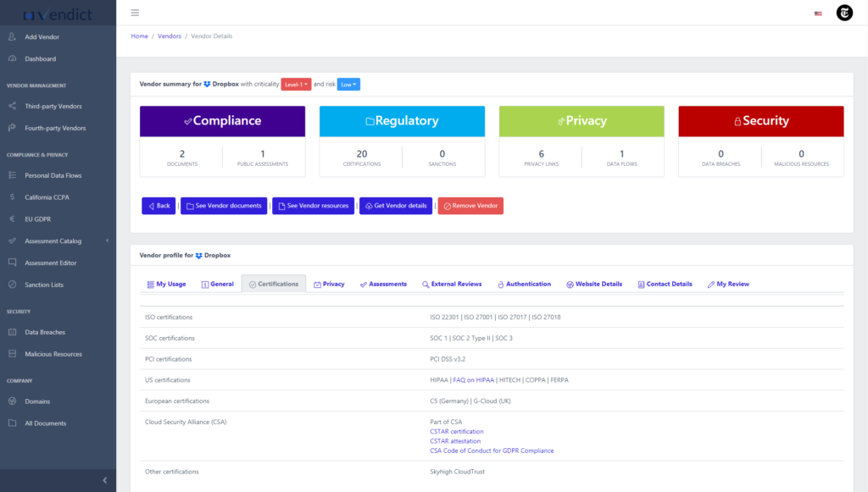Image resolution: width=868 pixels, height=492 pixels.
Task: Click the Security lock icon
Action: [x=737, y=121]
